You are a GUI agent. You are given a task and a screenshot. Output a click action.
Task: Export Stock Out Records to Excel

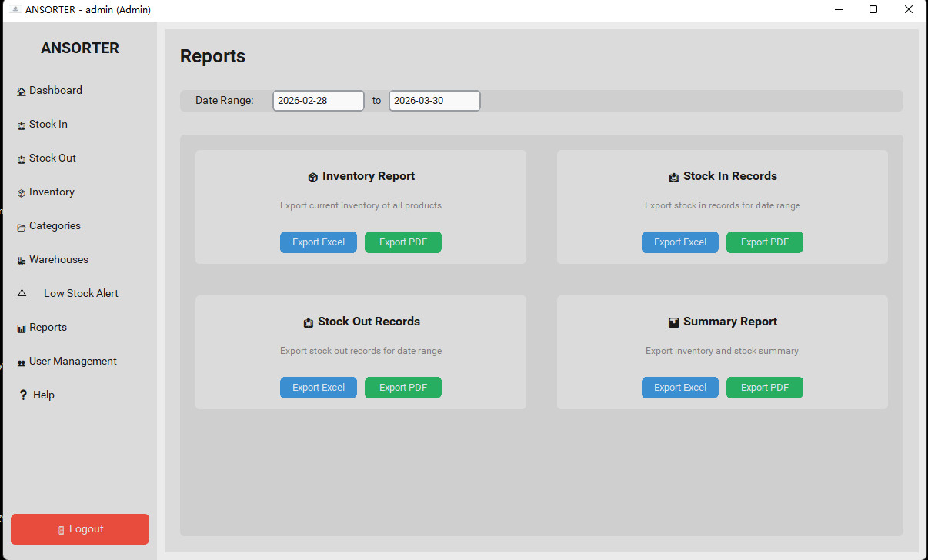coord(319,388)
